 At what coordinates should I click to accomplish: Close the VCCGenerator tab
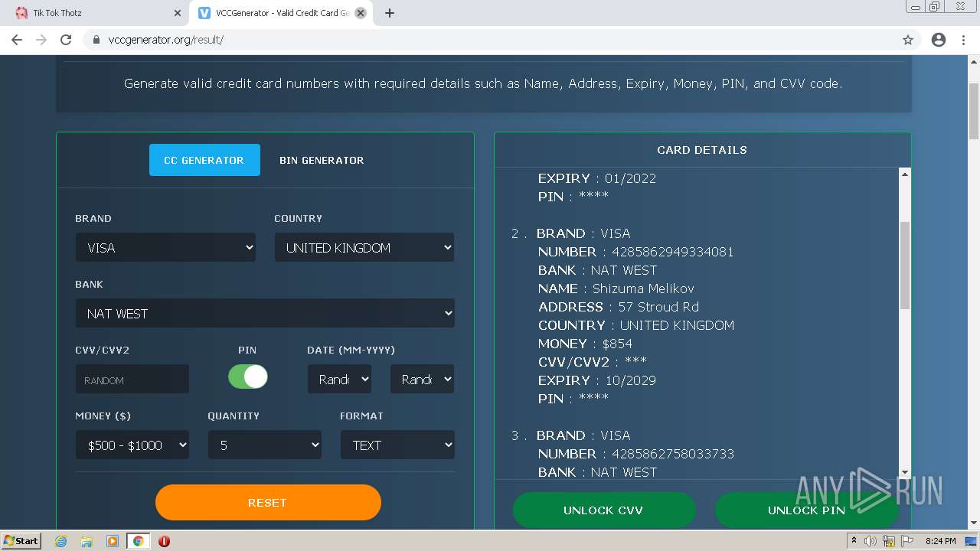coord(361,13)
